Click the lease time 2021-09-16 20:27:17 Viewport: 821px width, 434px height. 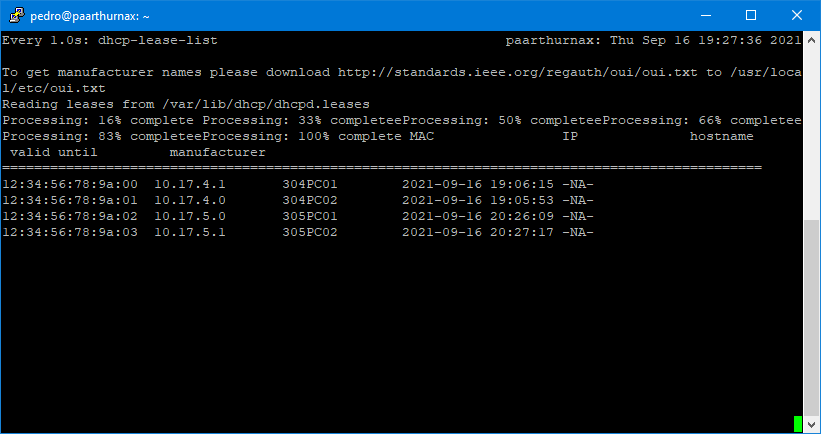click(x=477, y=232)
